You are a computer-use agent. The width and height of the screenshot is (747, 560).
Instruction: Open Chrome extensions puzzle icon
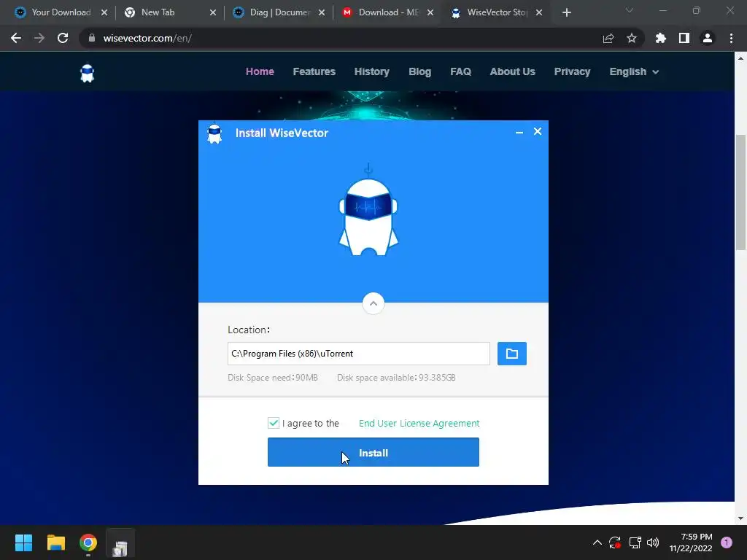tap(660, 38)
